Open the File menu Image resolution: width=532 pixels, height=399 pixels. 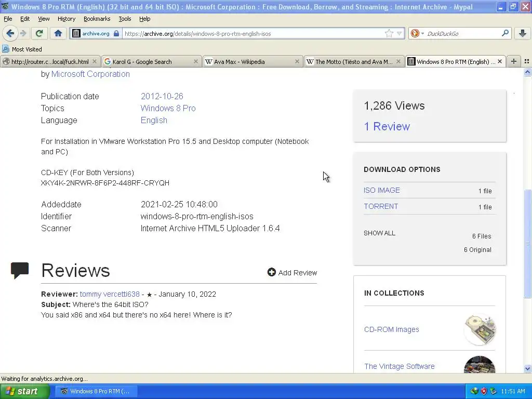coord(8,19)
